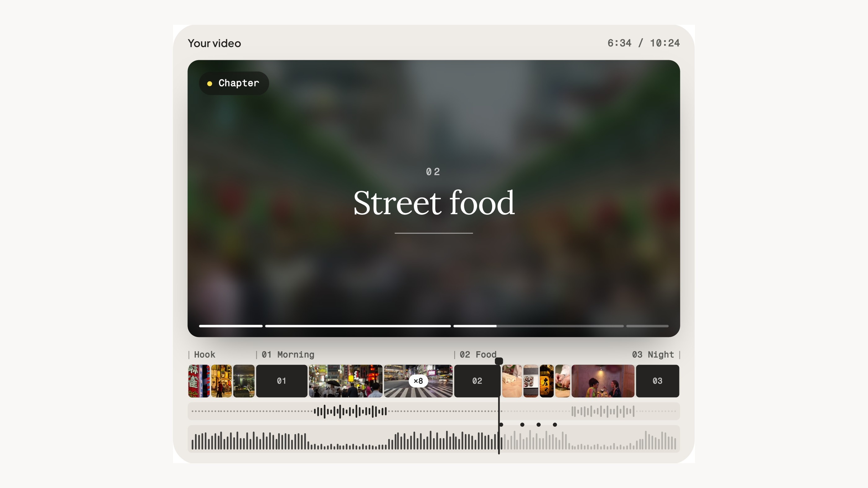Click the faded voiceover waveform under dining clip
868x488 pixels.
(x=603, y=411)
